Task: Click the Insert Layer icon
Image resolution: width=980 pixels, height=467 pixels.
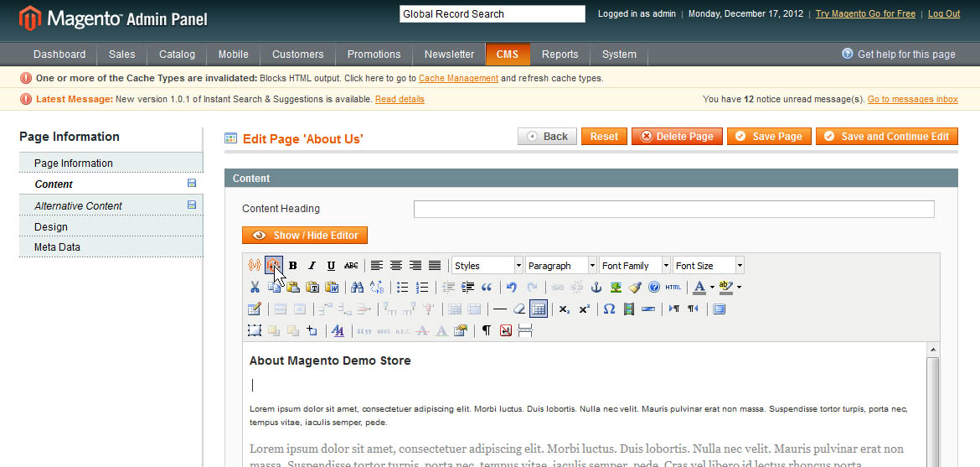Action: (x=255, y=331)
